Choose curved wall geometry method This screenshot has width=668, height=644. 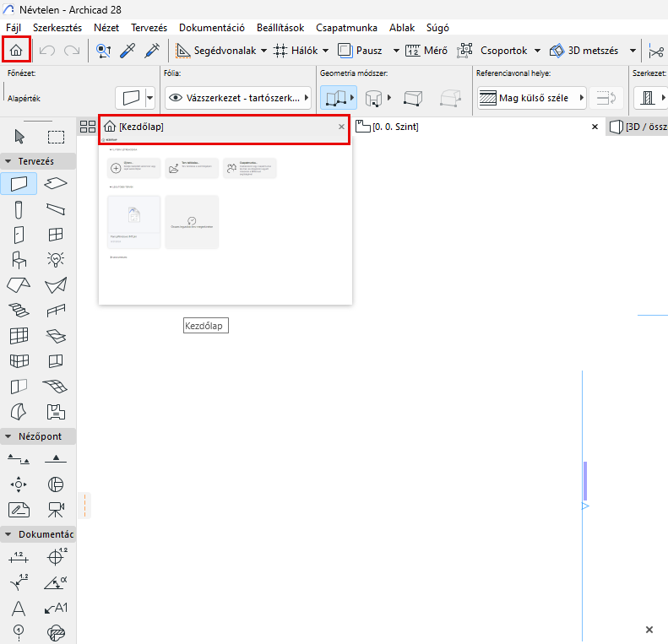coord(373,98)
